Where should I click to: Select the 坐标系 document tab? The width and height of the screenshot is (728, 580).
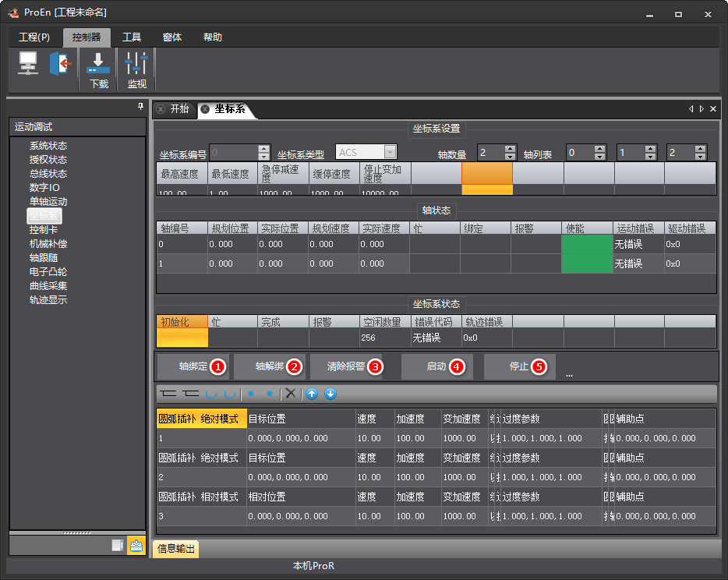click(229, 108)
